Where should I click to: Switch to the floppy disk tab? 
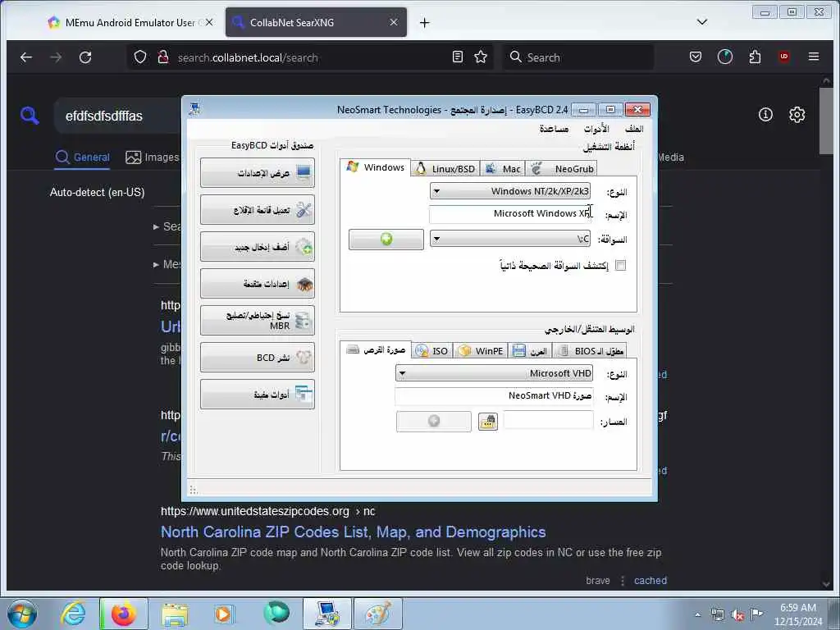pyautogui.click(x=530, y=351)
